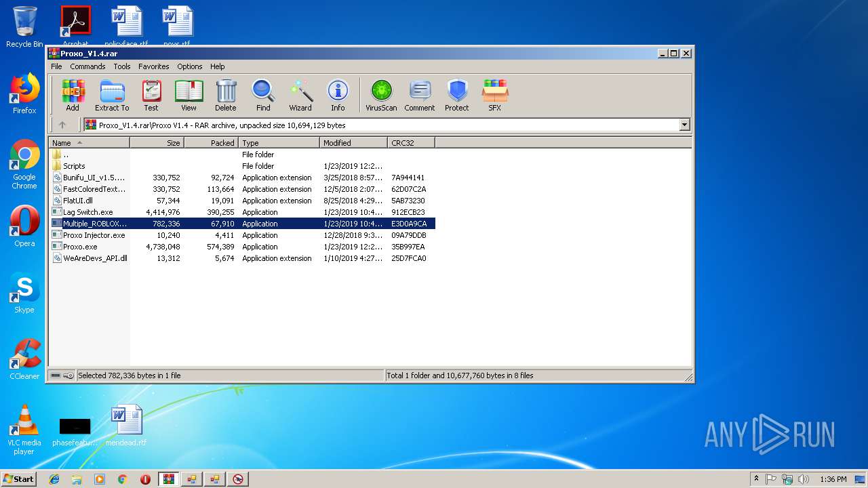Go up one folder level arrow
This screenshot has width=868, height=488.
(62, 125)
